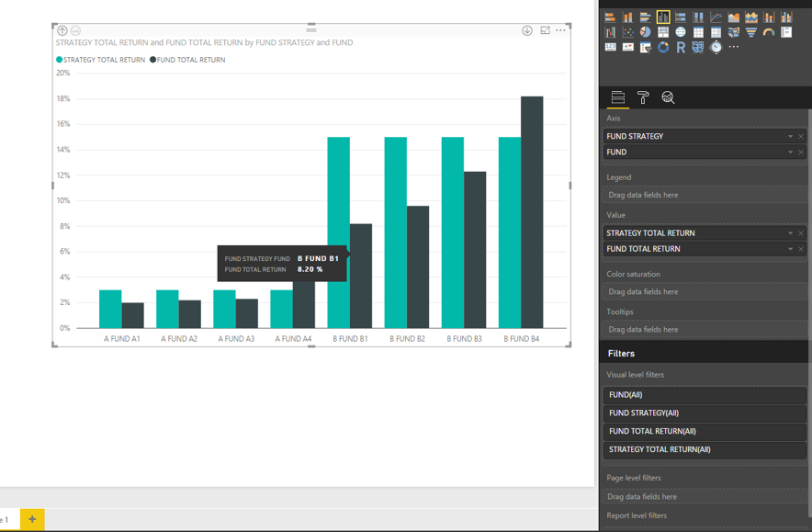The height and width of the screenshot is (532, 812).
Task: Open chart in Focus mode
Action: pyautogui.click(x=545, y=30)
